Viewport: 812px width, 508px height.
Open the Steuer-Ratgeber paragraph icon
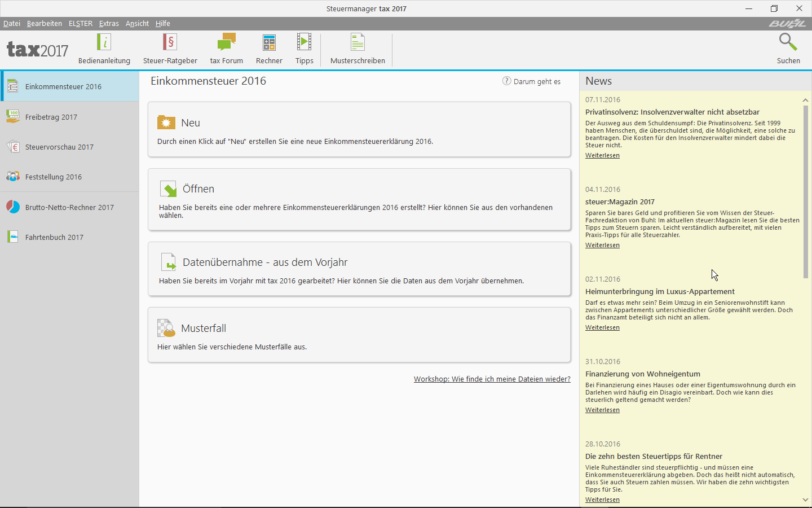pos(170,42)
